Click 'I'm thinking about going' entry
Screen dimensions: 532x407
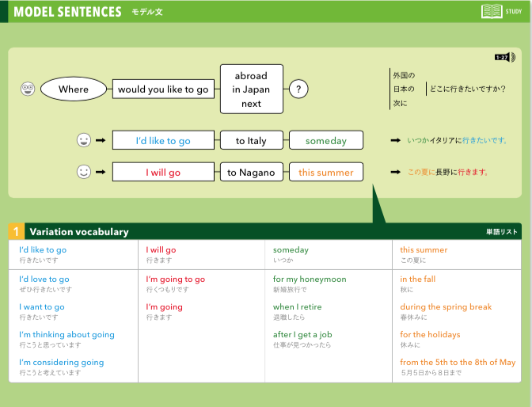[66, 335]
